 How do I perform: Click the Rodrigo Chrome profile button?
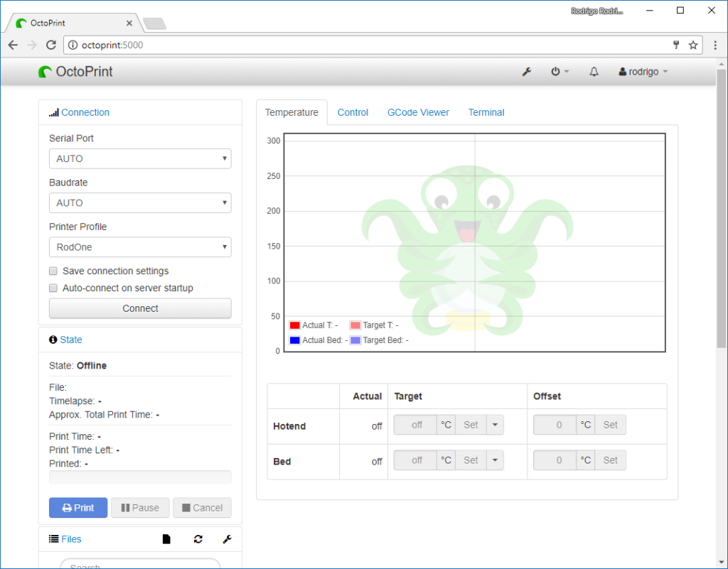tap(596, 11)
